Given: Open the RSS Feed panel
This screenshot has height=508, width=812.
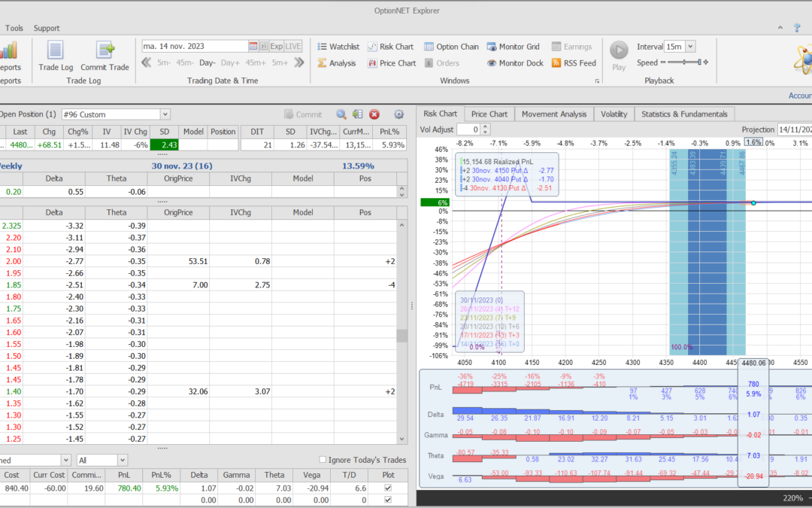Looking at the screenshot, I should (574, 63).
